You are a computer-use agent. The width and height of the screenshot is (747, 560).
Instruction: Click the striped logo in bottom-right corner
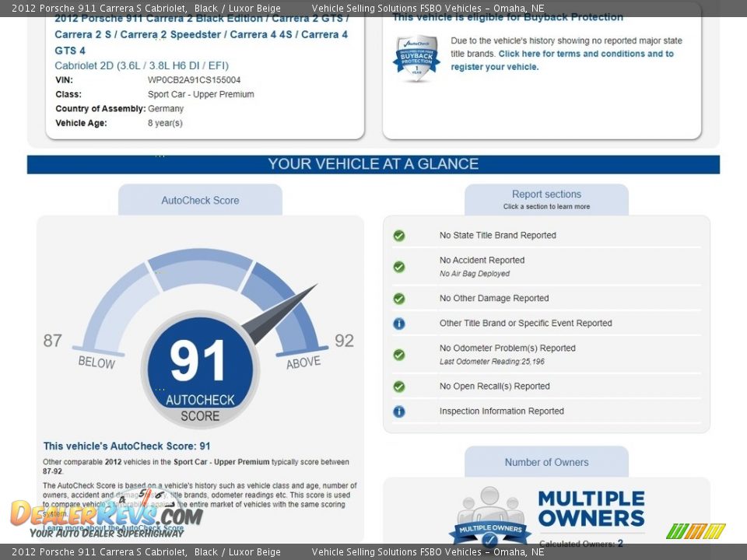click(x=696, y=531)
